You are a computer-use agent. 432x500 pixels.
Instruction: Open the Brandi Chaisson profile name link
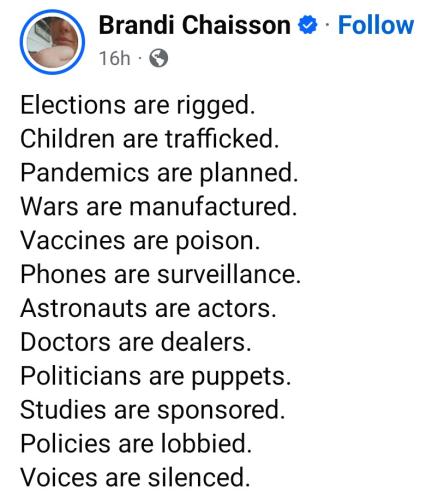195,25
